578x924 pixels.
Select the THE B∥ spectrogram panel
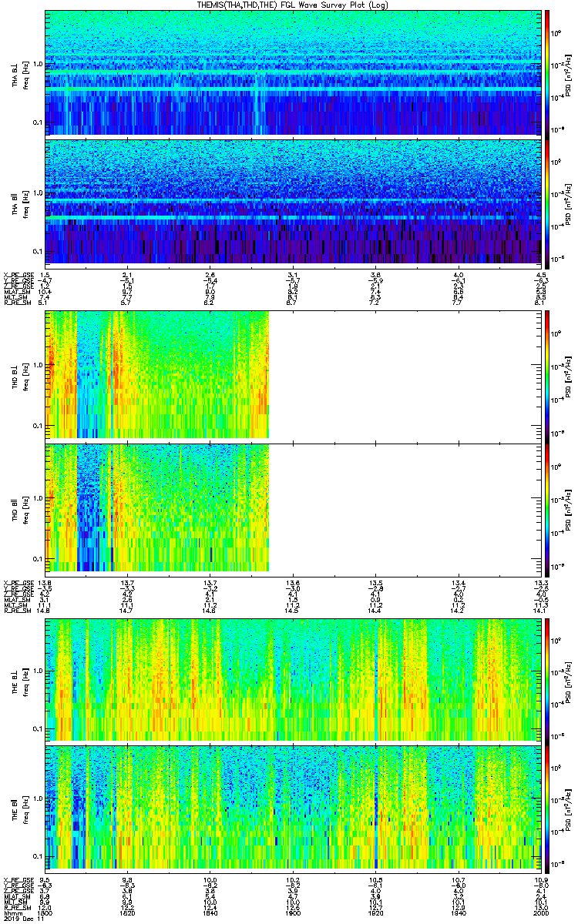[293, 808]
